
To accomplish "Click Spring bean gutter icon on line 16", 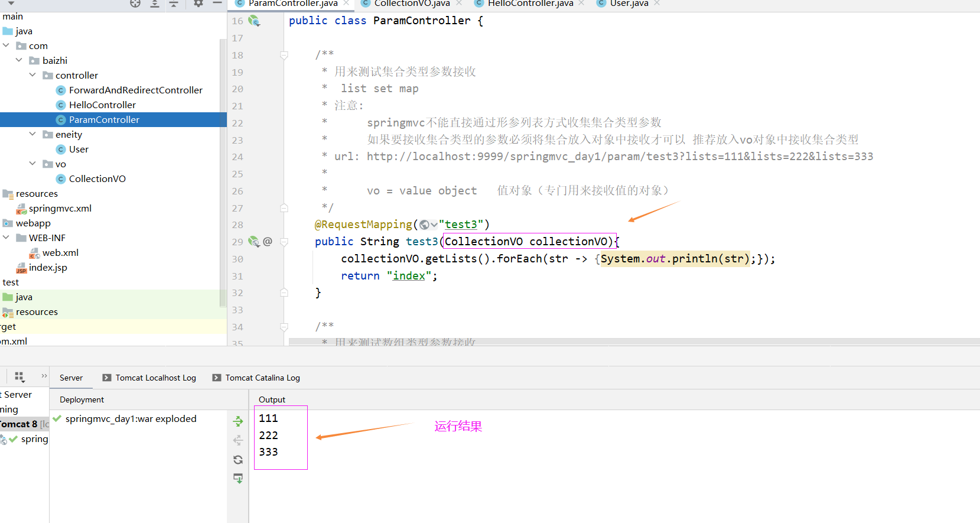I will pyautogui.click(x=254, y=21).
